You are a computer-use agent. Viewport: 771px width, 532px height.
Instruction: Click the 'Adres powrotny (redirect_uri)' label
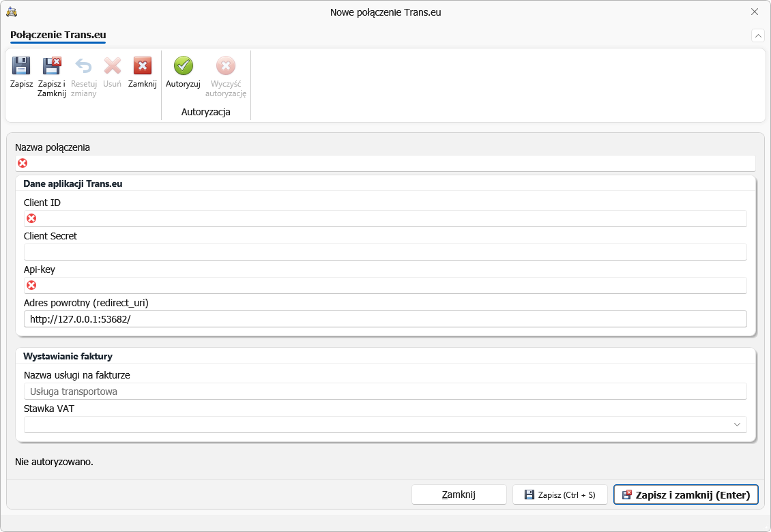(86, 303)
